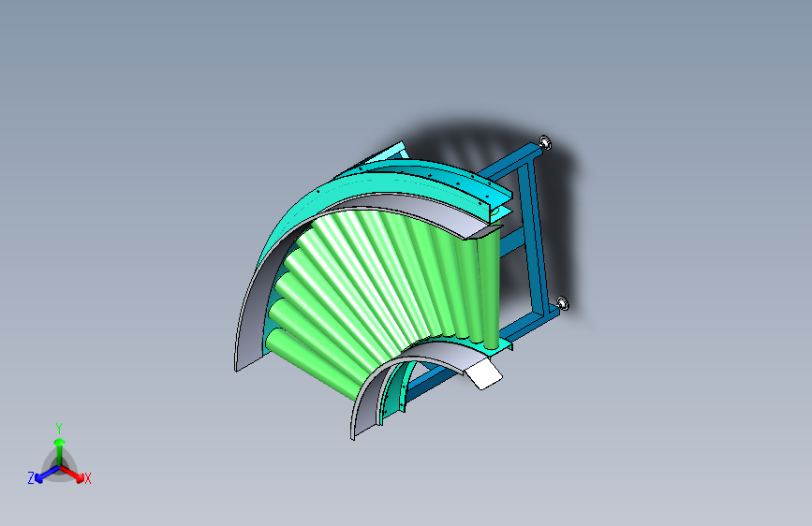The image size is (812, 526).
Task: Select the upper leveling foot on blue frame
Action: [545, 142]
